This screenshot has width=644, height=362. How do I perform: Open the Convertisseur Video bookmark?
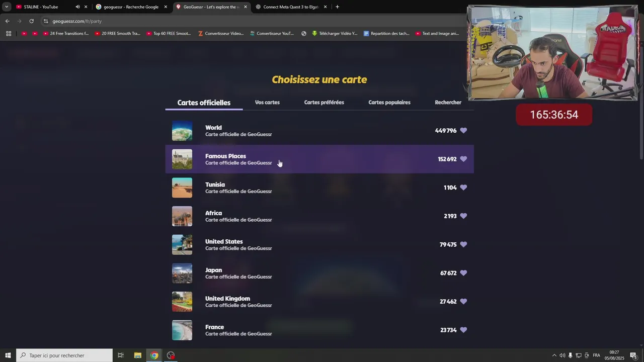[221, 34]
